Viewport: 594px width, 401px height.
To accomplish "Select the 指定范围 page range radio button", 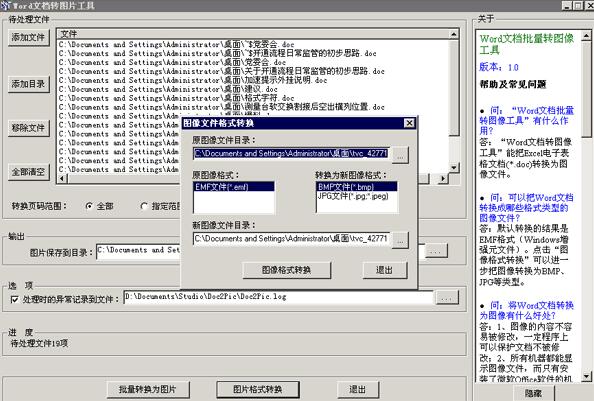I will pos(144,206).
